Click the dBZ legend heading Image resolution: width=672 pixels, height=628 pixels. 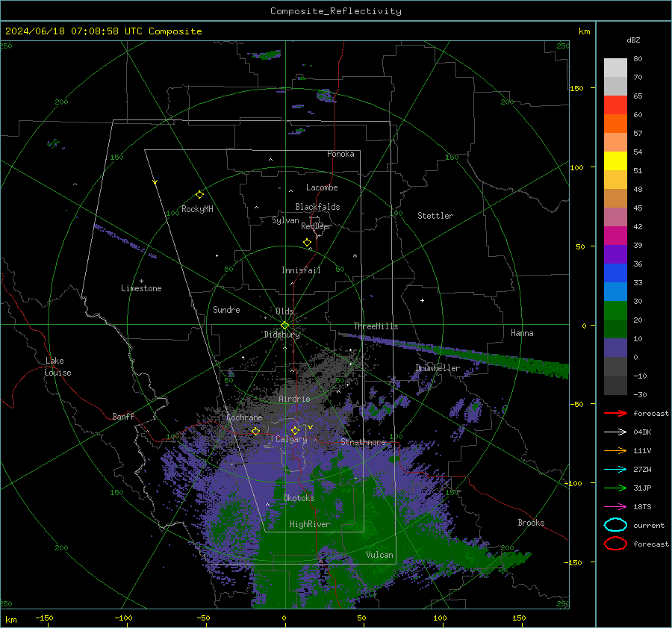click(633, 40)
